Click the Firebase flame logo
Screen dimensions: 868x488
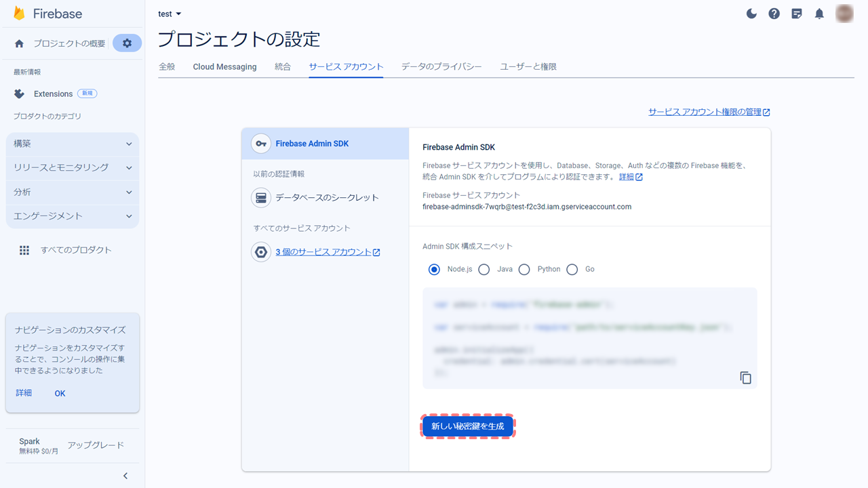(x=19, y=14)
